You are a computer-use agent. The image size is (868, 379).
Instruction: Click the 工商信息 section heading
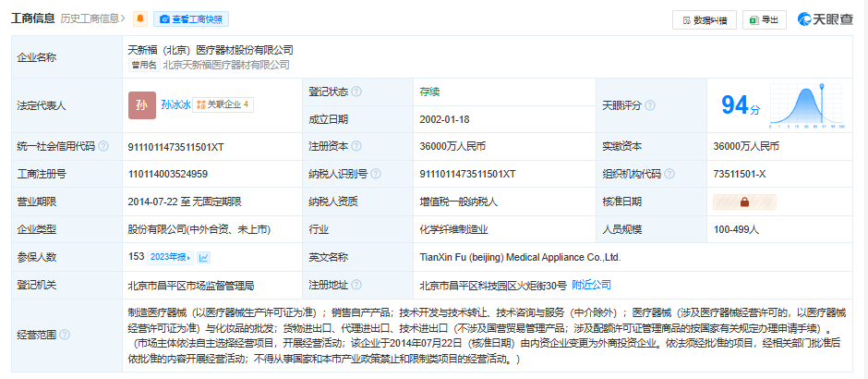point(32,18)
